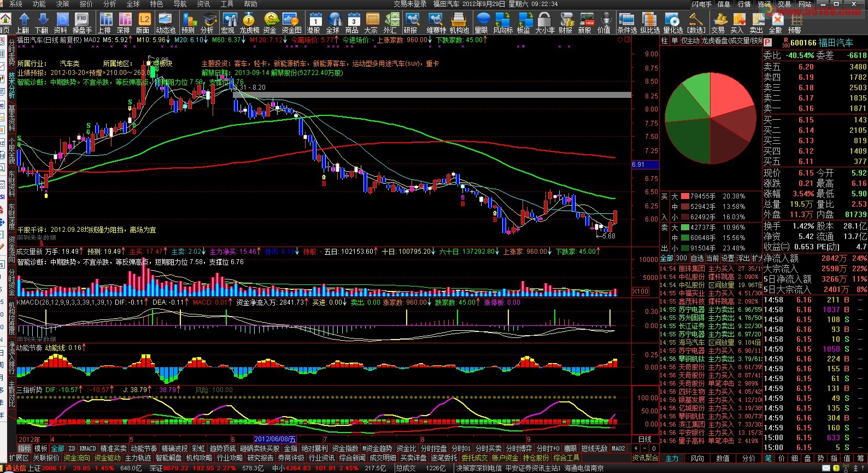Select the 自选 tab in news panel

point(697,258)
